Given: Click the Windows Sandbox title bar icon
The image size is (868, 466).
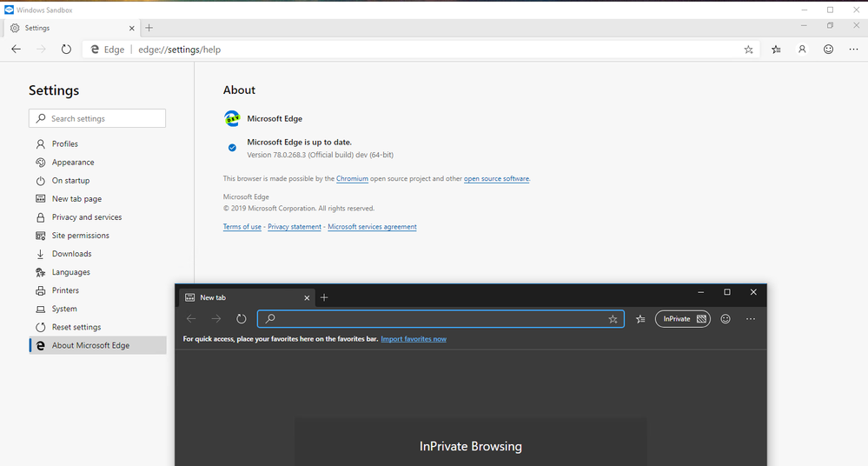Looking at the screenshot, I should [x=9, y=10].
